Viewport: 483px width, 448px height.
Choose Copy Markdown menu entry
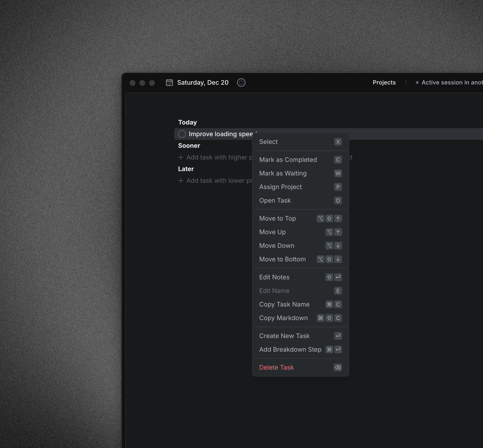pyautogui.click(x=283, y=318)
